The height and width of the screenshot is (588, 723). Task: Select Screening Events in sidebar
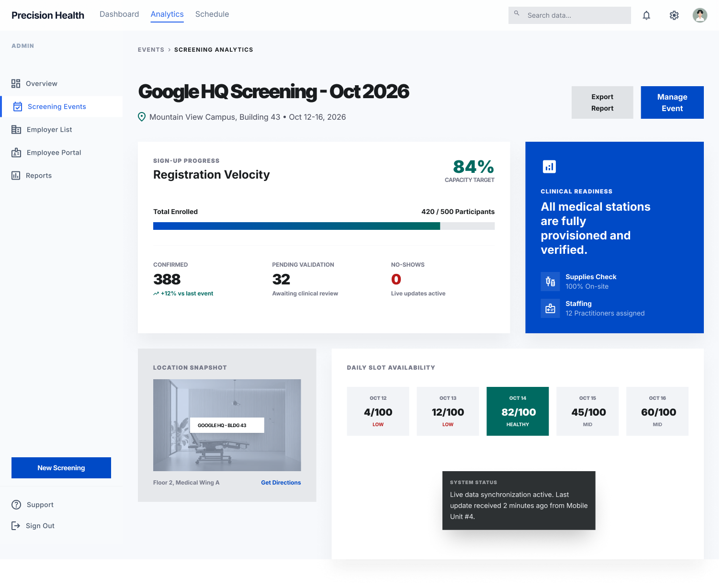click(x=61, y=107)
